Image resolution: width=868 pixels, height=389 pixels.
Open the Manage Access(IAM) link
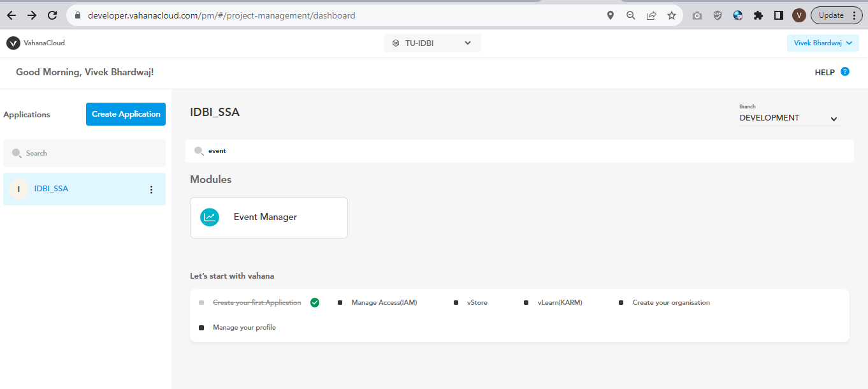(384, 302)
